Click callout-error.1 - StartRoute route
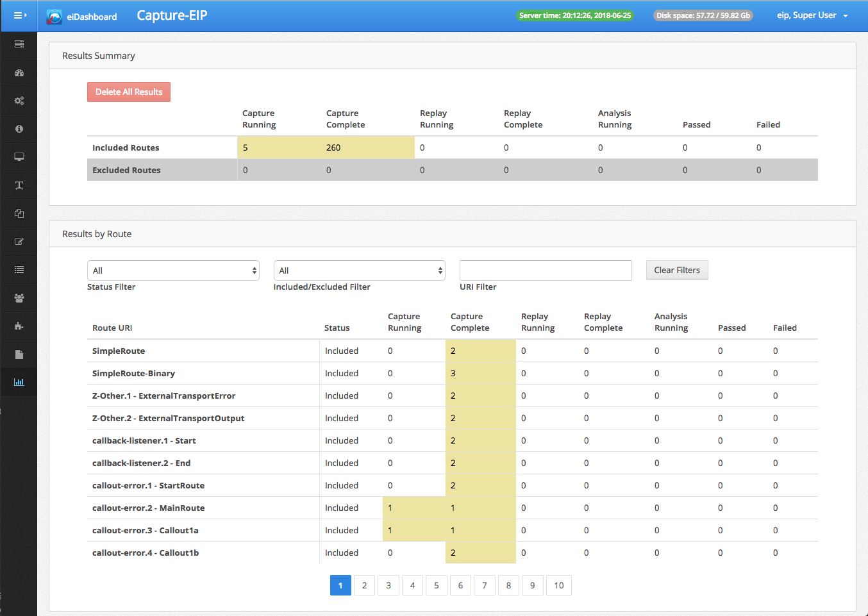This screenshot has width=868, height=616. pyautogui.click(x=148, y=485)
